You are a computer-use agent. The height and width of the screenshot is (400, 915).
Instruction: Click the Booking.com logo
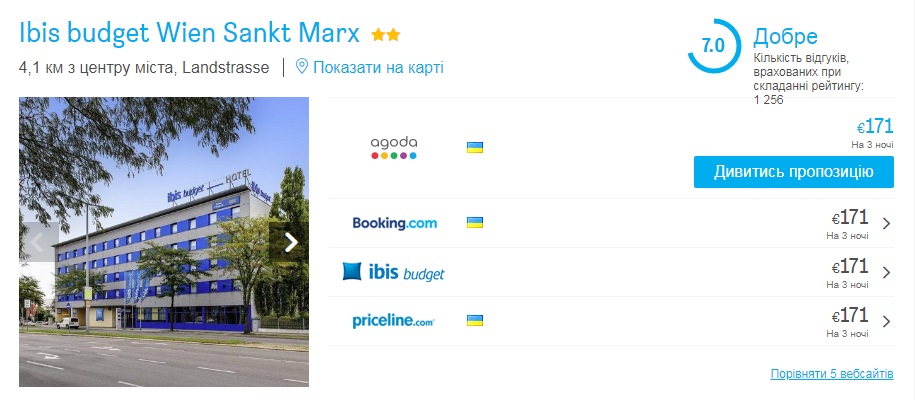coord(394,223)
